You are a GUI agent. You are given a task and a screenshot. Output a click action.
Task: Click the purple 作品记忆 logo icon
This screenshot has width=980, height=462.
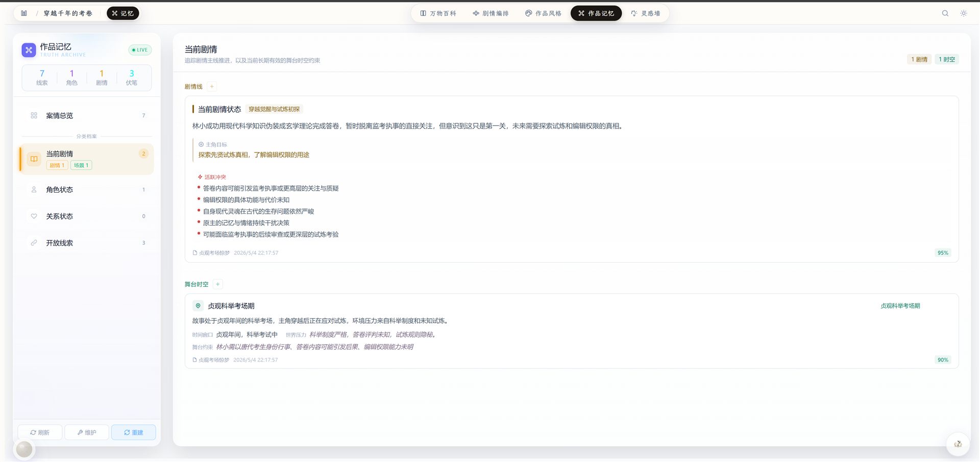click(29, 50)
